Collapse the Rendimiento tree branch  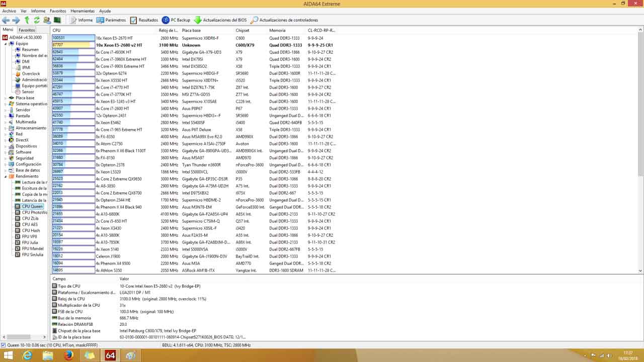coord(6,176)
